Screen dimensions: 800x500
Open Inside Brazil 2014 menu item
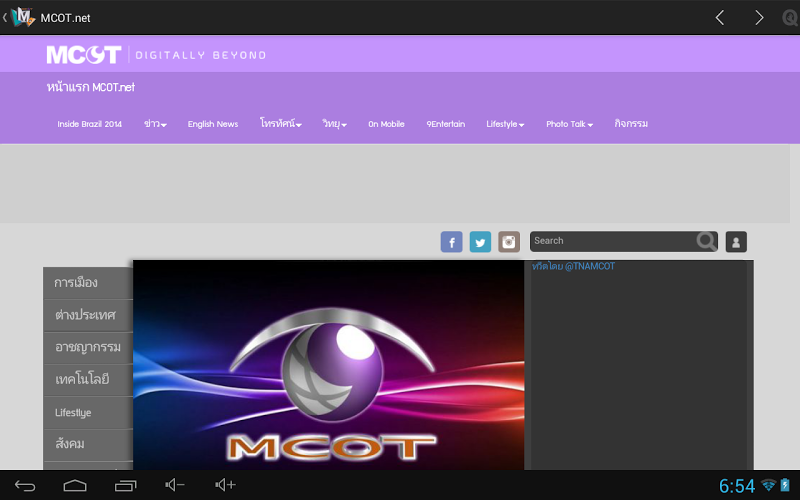point(89,124)
